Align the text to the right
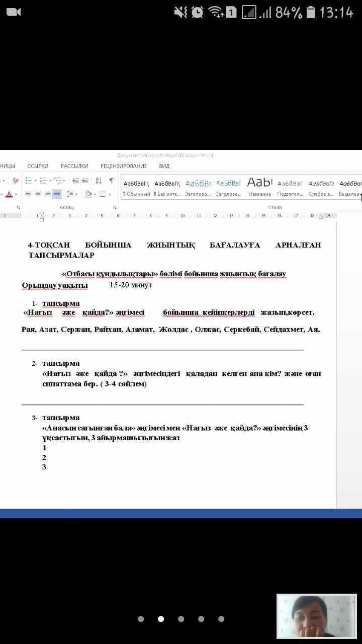The image size is (362, 644). click(x=47, y=194)
